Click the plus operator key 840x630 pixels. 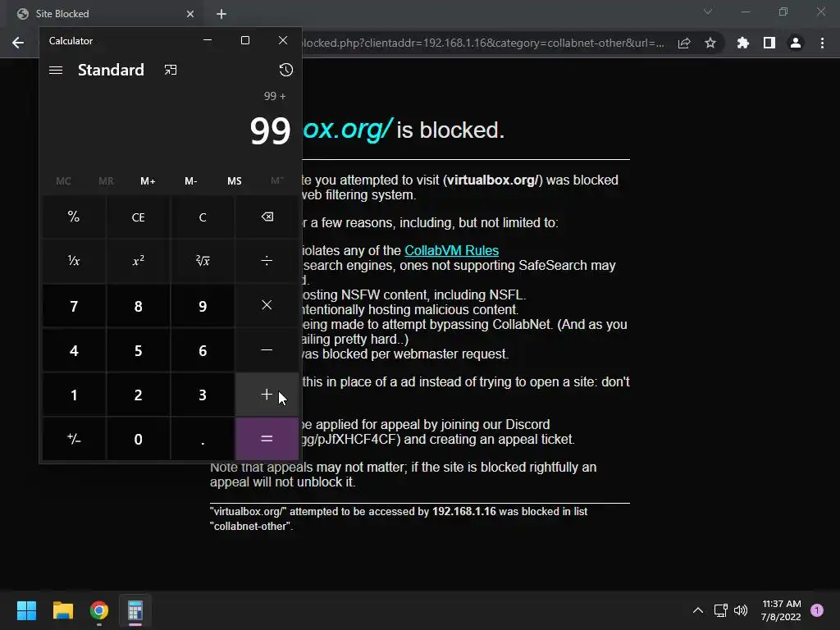[267, 395]
